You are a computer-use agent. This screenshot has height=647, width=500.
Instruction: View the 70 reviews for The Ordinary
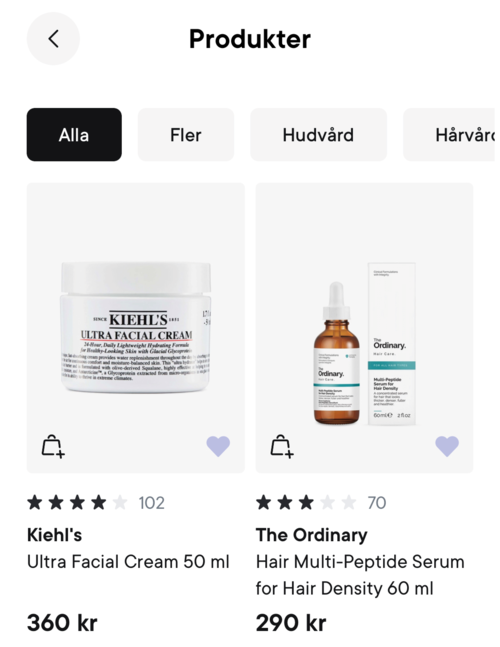tap(377, 503)
